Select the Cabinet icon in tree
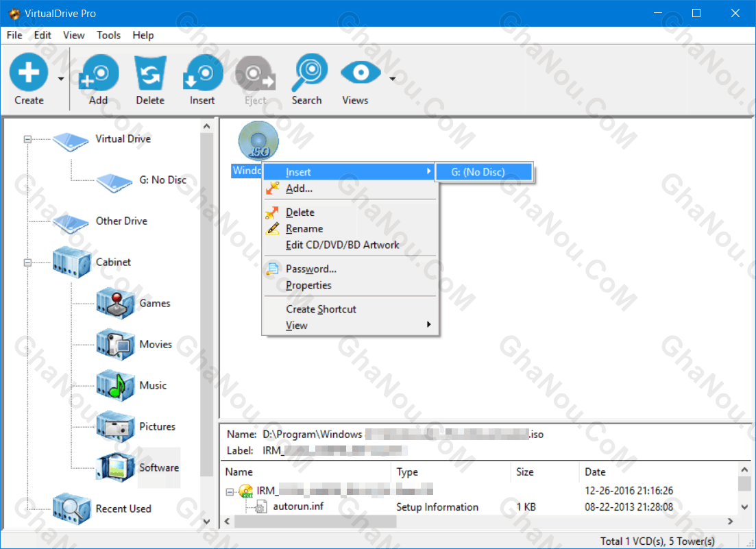 pyautogui.click(x=71, y=263)
